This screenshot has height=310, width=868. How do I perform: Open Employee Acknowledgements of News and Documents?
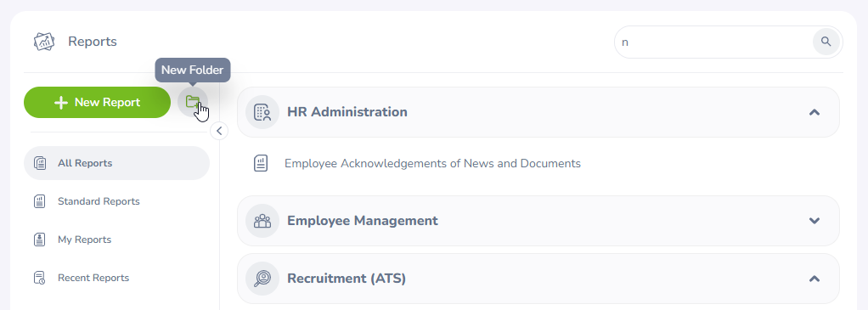pyautogui.click(x=432, y=163)
